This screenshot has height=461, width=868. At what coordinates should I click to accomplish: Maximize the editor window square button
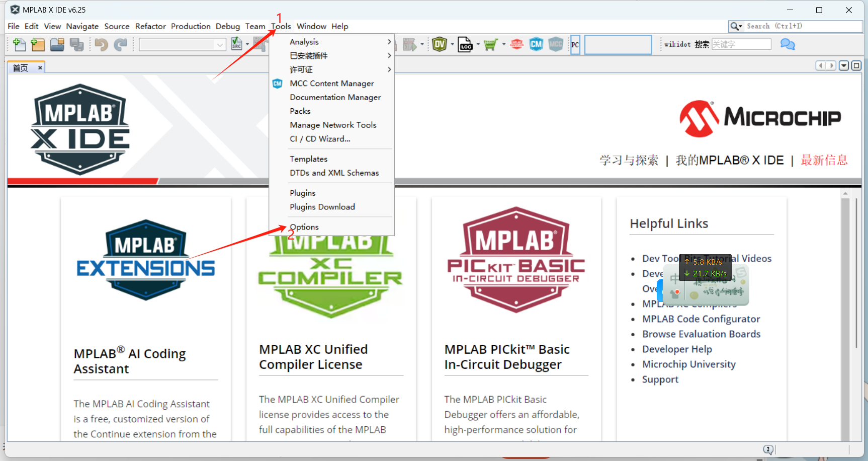[x=856, y=65]
